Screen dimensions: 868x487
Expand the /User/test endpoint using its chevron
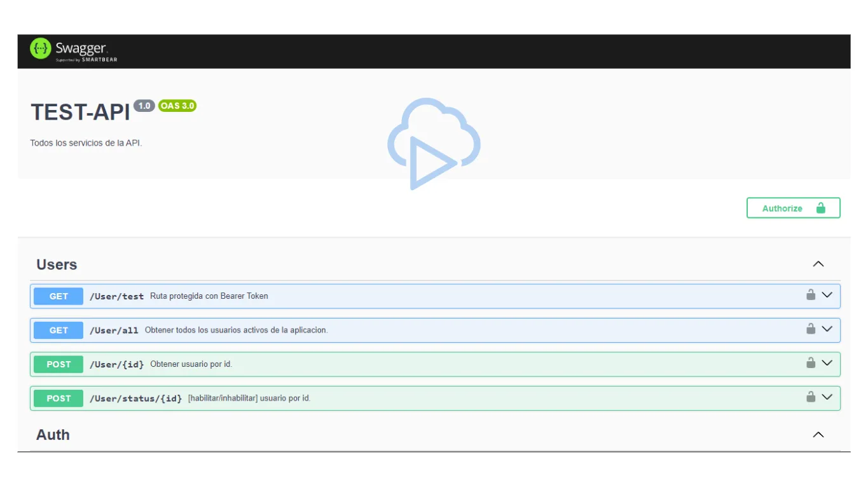point(827,295)
